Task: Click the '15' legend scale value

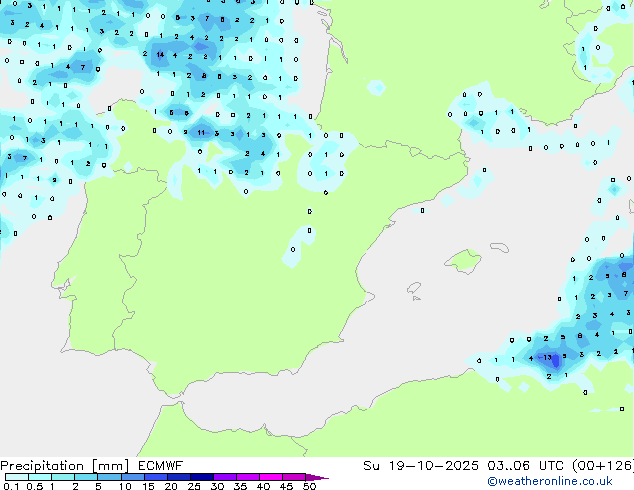Action: 148,486
